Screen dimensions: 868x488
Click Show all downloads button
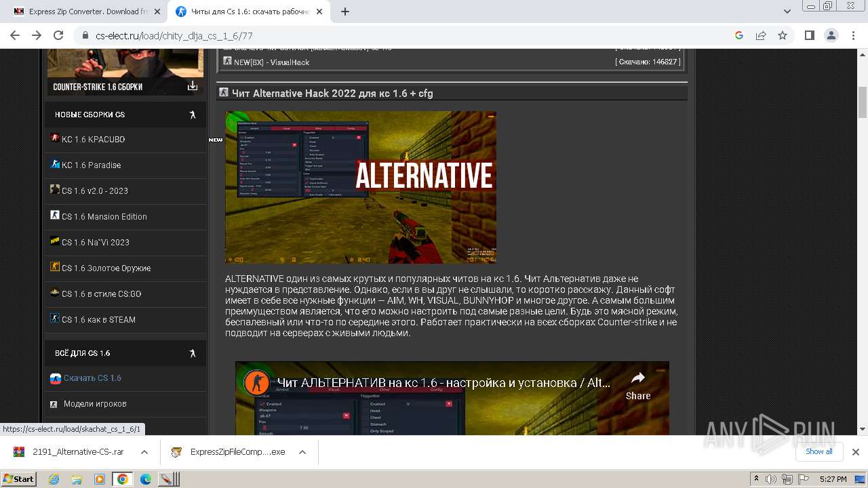point(819,451)
